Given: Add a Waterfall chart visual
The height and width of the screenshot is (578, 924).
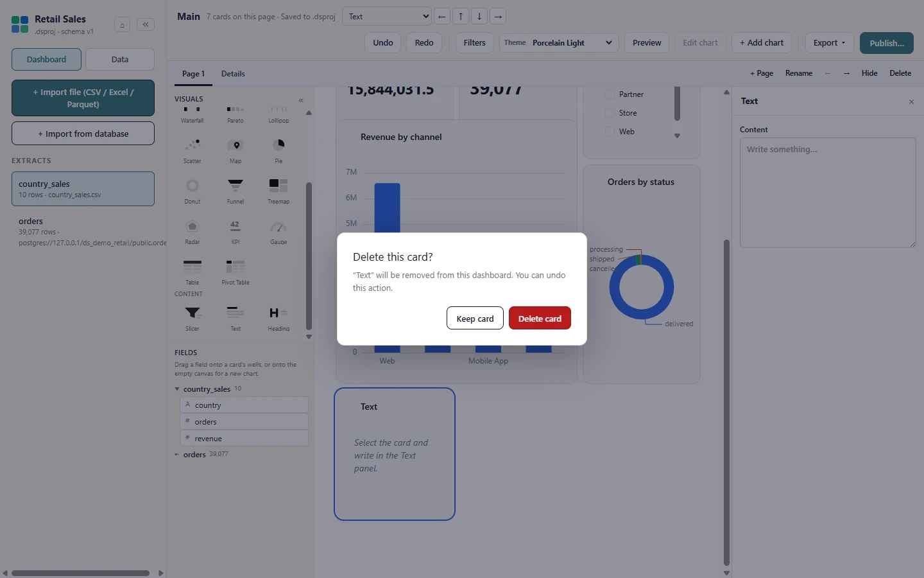Looking at the screenshot, I should [192, 114].
